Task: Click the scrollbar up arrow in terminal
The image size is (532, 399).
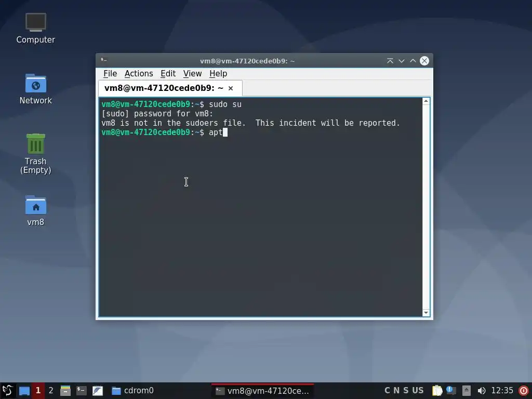Action: [x=426, y=101]
